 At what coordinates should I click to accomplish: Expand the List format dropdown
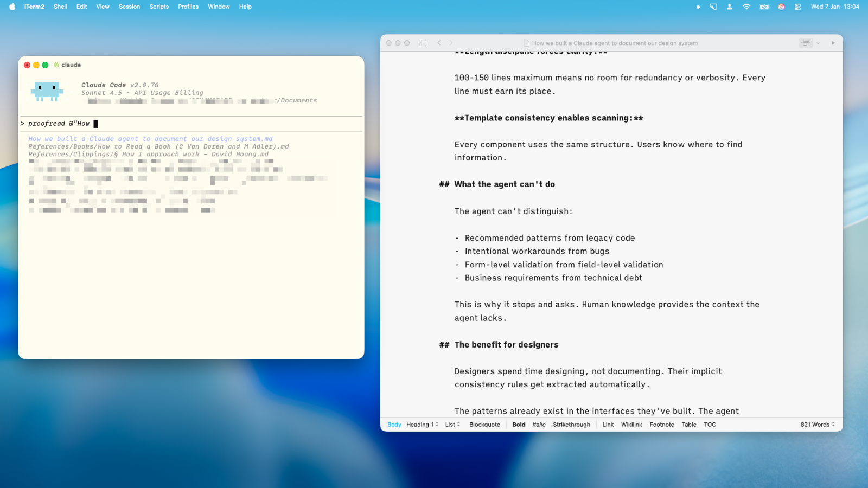coord(451,425)
